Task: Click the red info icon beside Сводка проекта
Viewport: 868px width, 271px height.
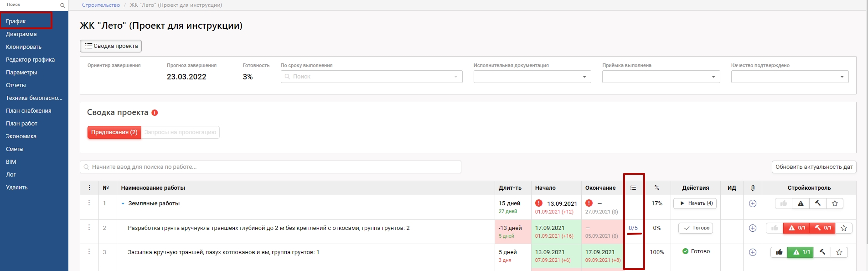Action: (155, 113)
